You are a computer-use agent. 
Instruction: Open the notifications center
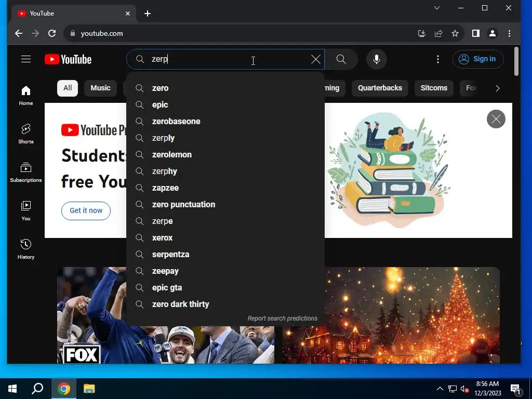516,389
